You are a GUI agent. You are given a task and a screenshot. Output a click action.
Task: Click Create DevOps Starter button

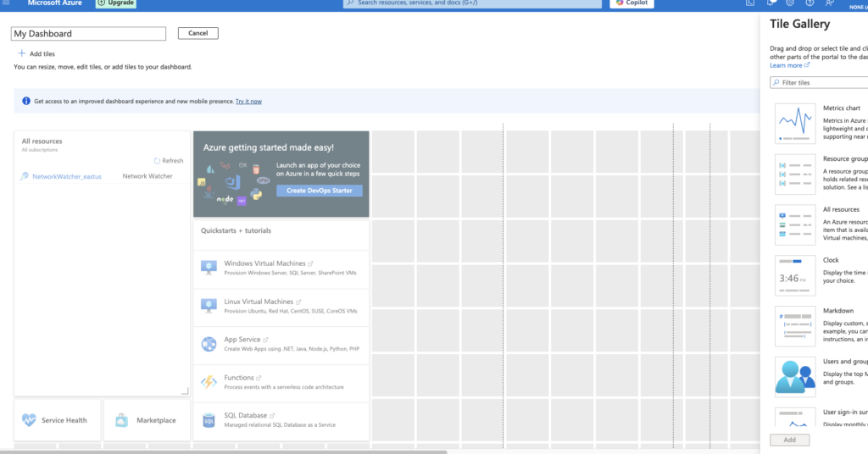coord(320,191)
